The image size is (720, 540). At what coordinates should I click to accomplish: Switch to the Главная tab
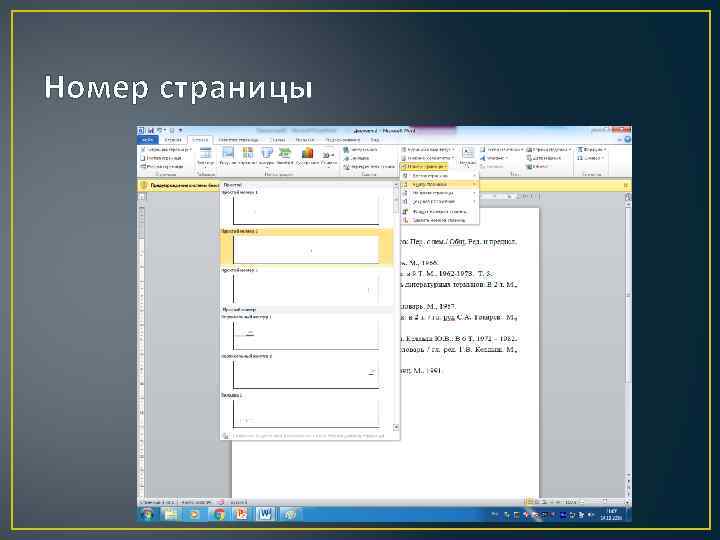(x=173, y=140)
